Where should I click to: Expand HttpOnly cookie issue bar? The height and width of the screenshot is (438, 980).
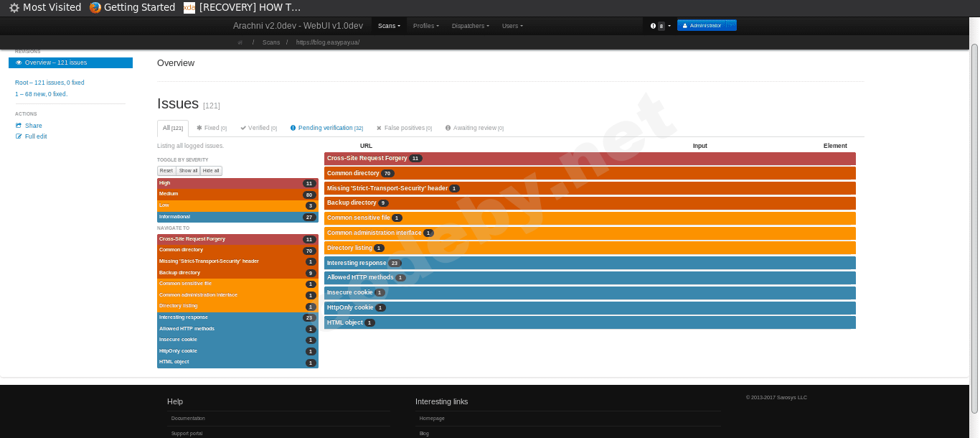coord(590,307)
